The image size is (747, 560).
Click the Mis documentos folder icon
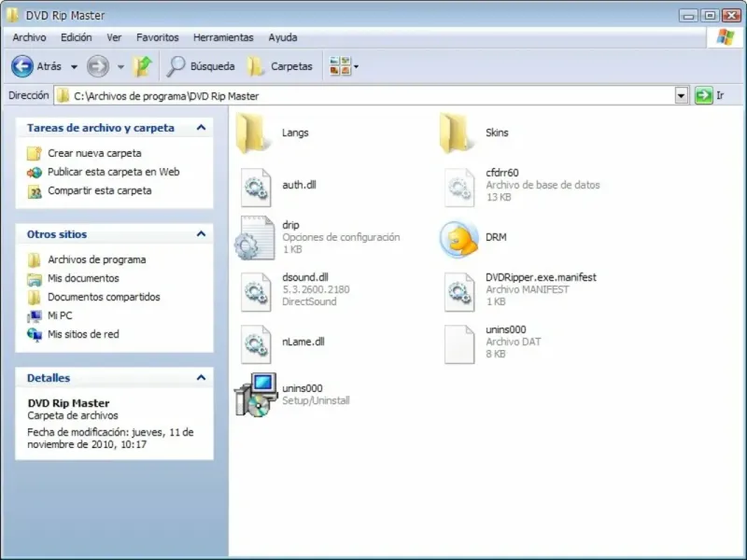click(35, 278)
